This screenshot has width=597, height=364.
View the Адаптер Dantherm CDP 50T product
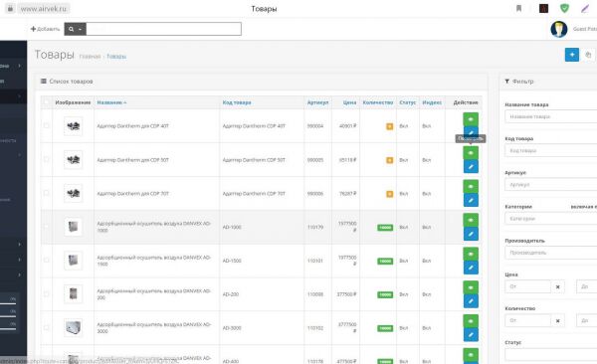(x=471, y=153)
